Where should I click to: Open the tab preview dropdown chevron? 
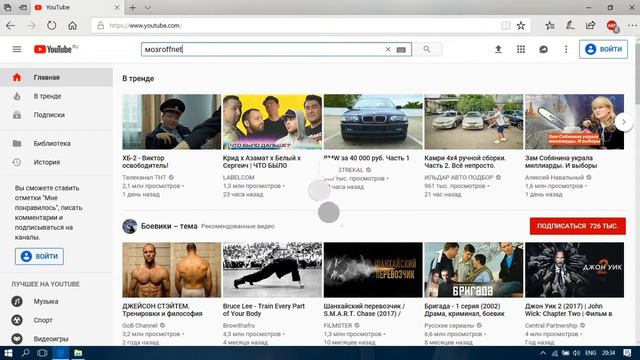[148, 7]
